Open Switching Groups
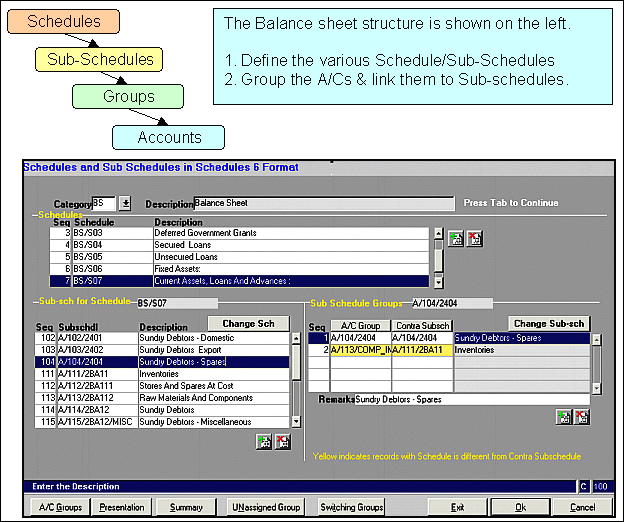The image size is (624, 522). coord(351,507)
